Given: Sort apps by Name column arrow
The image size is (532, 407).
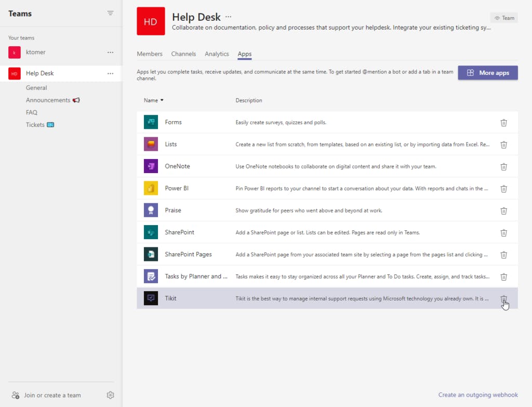Looking at the screenshot, I should [162, 100].
